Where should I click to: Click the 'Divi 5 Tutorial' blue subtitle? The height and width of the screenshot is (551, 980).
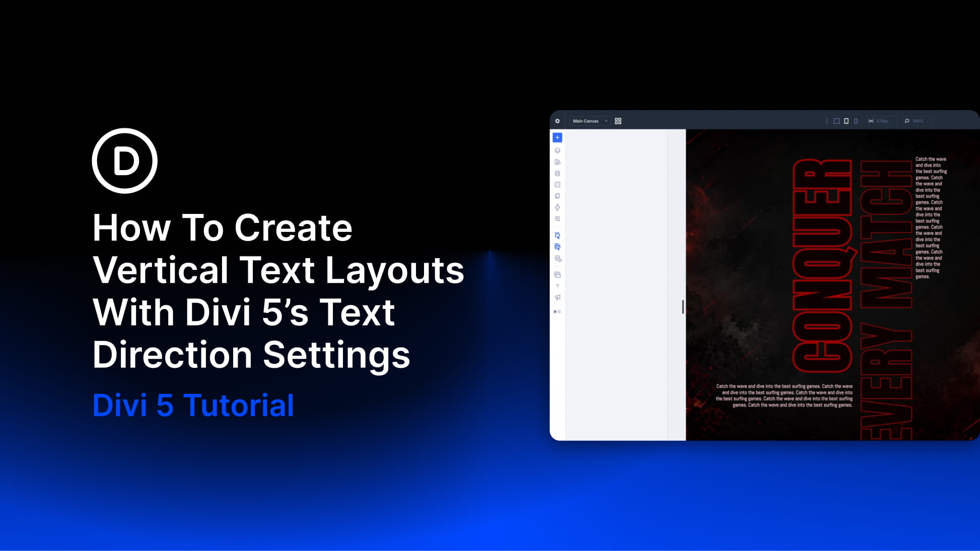click(193, 405)
